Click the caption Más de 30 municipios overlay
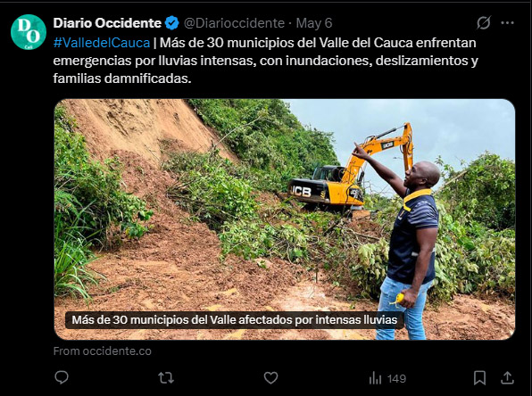532x396 pixels. [x=235, y=319]
